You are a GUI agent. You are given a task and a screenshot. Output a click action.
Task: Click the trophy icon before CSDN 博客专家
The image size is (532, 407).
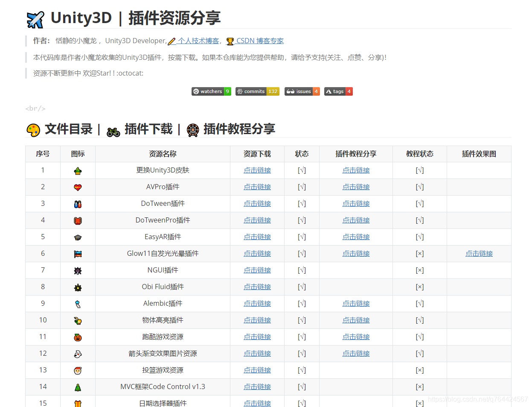[230, 41]
